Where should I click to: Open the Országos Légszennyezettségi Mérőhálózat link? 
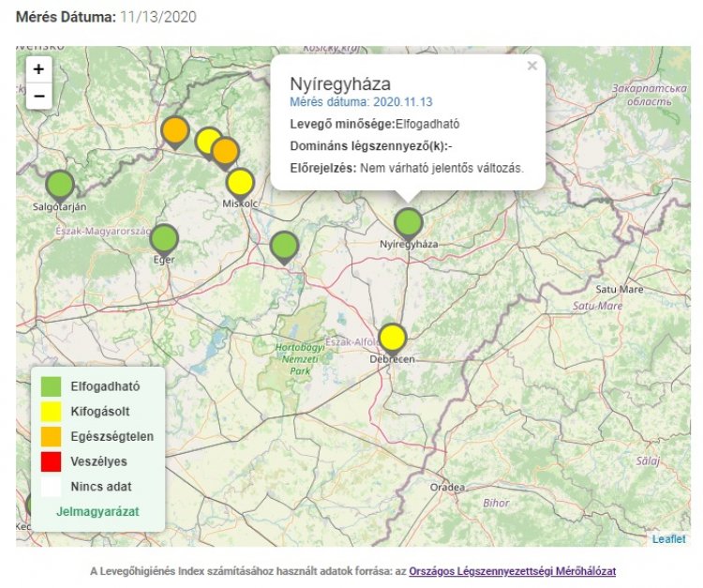pyautogui.click(x=512, y=570)
